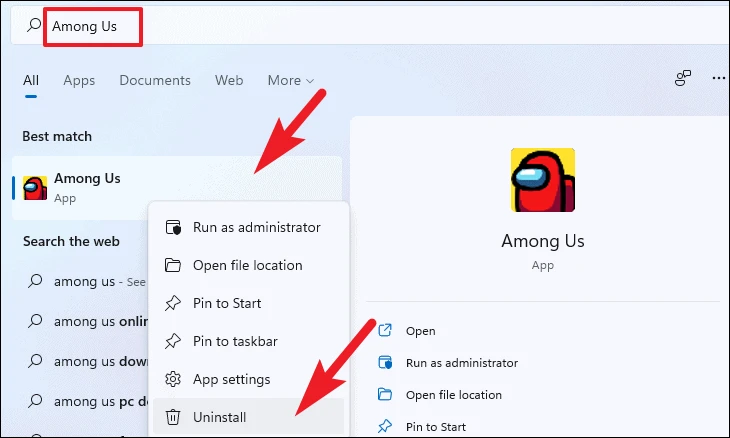This screenshot has height=438, width=730.
Task: Click the large Among Us icon in the preview pane
Action: click(543, 180)
